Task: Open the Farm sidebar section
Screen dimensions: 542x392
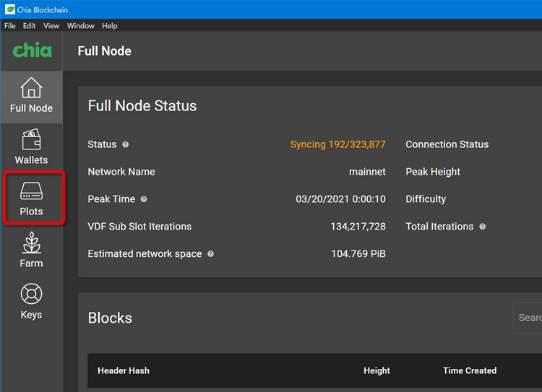Action: click(x=32, y=250)
